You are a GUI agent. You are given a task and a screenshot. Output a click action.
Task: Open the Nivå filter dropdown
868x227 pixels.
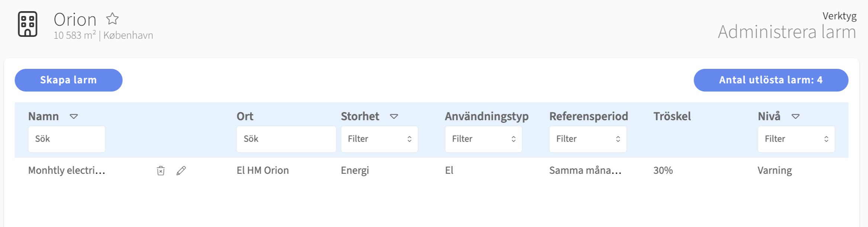[796, 139]
